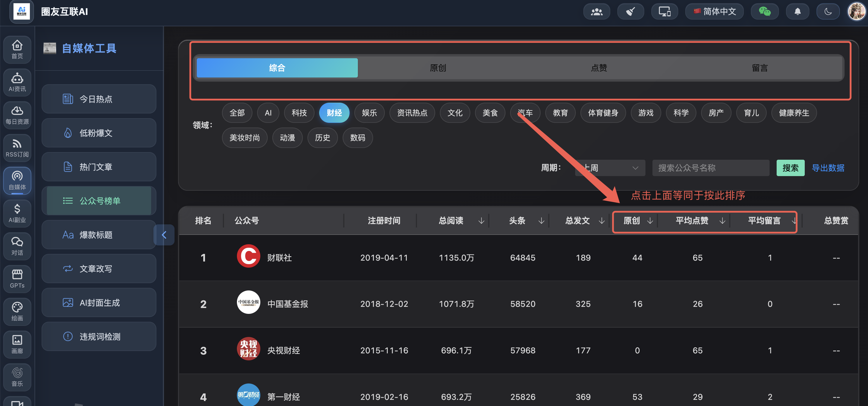Open 低粉爆文 menu item
Image resolution: width=868 pixels, height=406 pixels.
(99, 133)
